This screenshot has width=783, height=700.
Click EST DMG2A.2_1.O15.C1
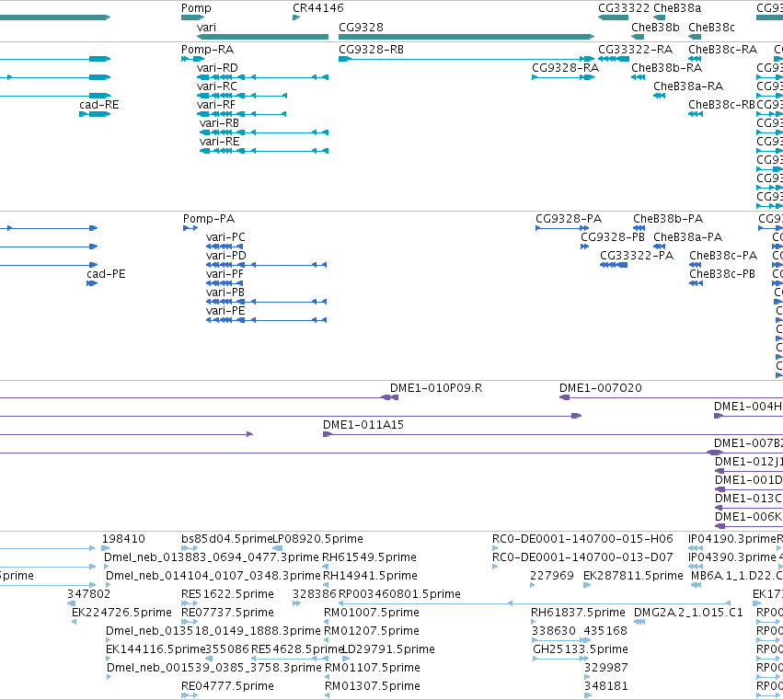688,613
